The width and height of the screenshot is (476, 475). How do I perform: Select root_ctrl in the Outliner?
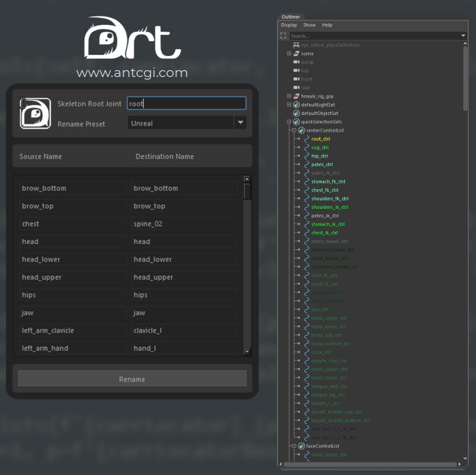pyautogui.click(x=320, y=139)
